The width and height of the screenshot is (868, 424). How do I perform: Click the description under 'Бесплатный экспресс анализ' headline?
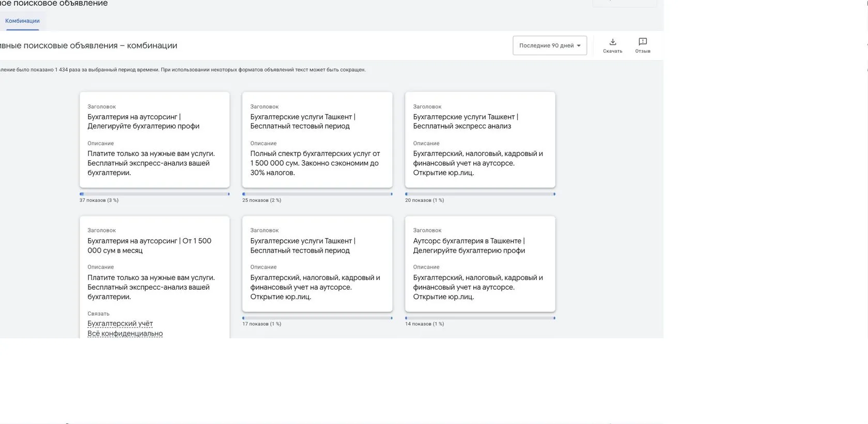478,163
